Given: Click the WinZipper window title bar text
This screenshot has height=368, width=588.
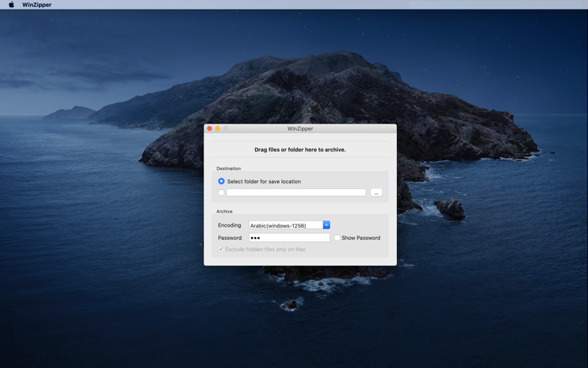Looking at the screenshot, I should tap(300, 128).
